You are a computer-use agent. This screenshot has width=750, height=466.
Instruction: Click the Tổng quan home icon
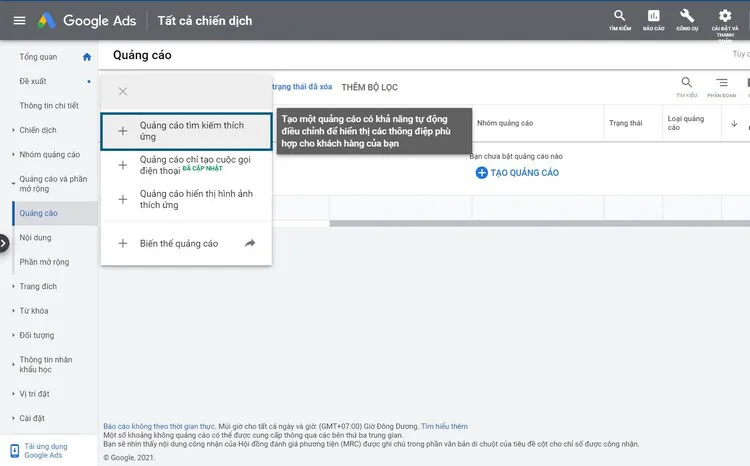(87, 57)
